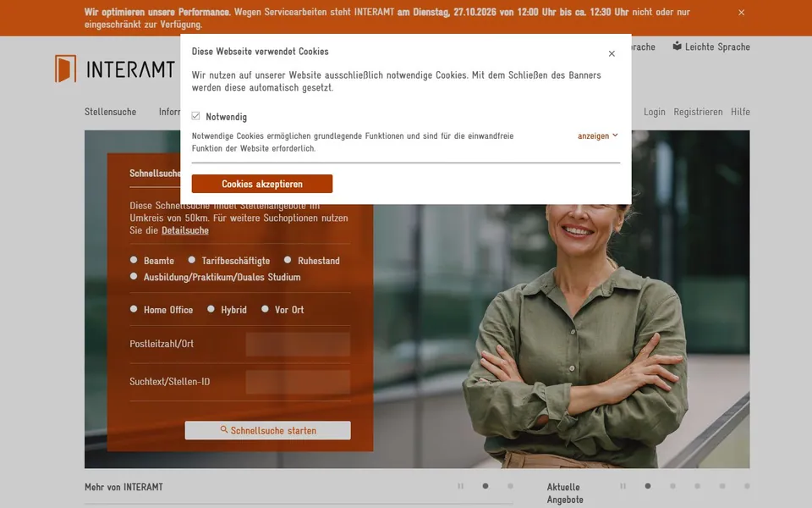This screenshot has width=812, height=508.
Task: Select the Vor Ort radio button
Action: point(265,309)
